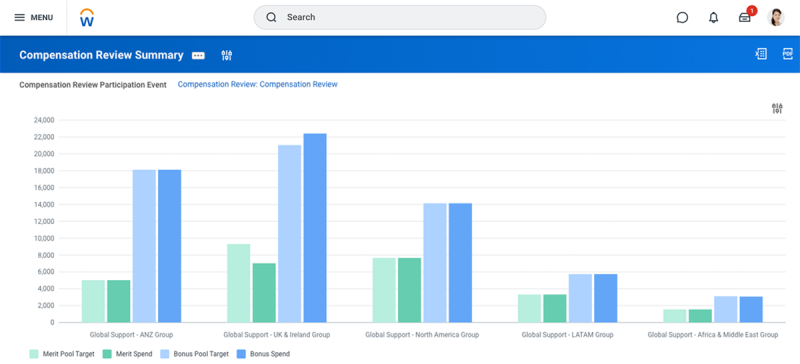This screenshot has width=800, height=364.
Task: Click the Merit Pool Target bar for North America
Action: 384,290
